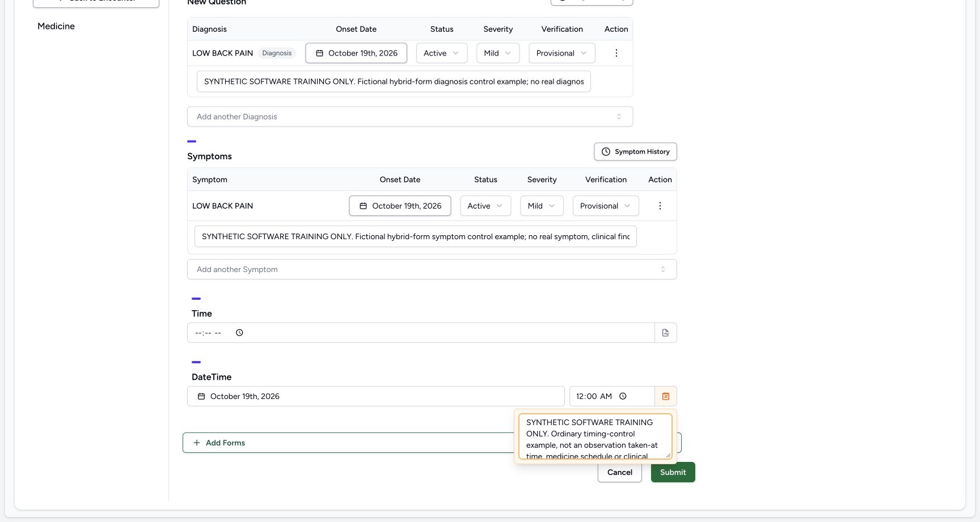Open the DateTime date picker field
The height and width of the screenshot is (522, 980).
point(376,396)
